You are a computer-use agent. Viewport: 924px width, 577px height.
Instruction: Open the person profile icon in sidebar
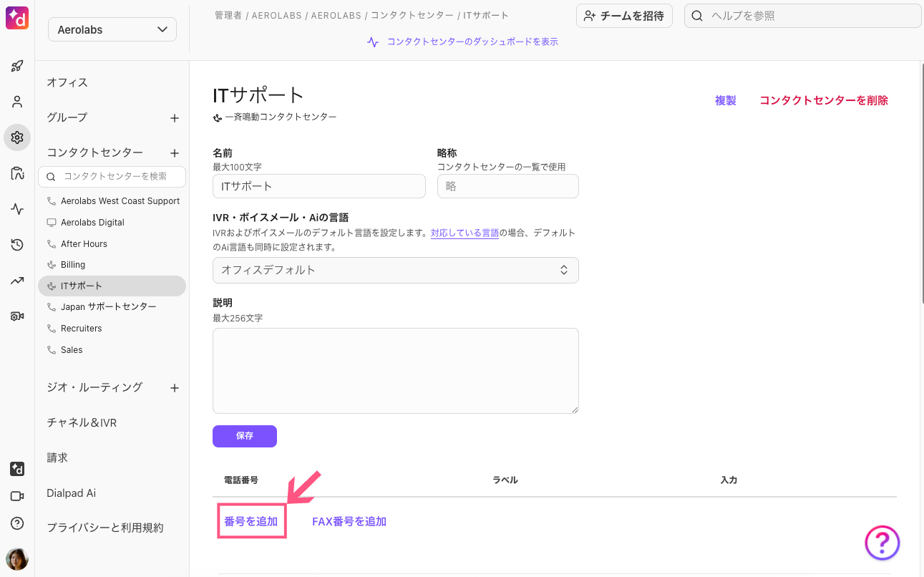(x=17, y=102)
